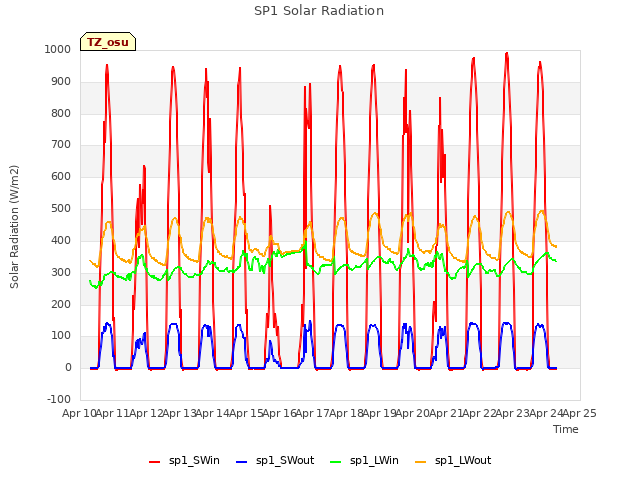This screenshot has width=640, height=480.
Task: Click the Apr 16 x-axis label
Action: [280, 413]
